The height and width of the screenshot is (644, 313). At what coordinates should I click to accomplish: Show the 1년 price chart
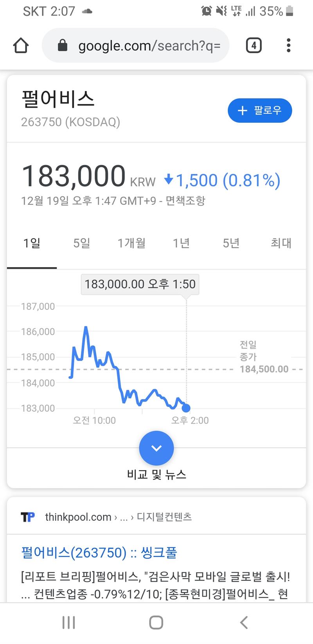click(182, 243)
